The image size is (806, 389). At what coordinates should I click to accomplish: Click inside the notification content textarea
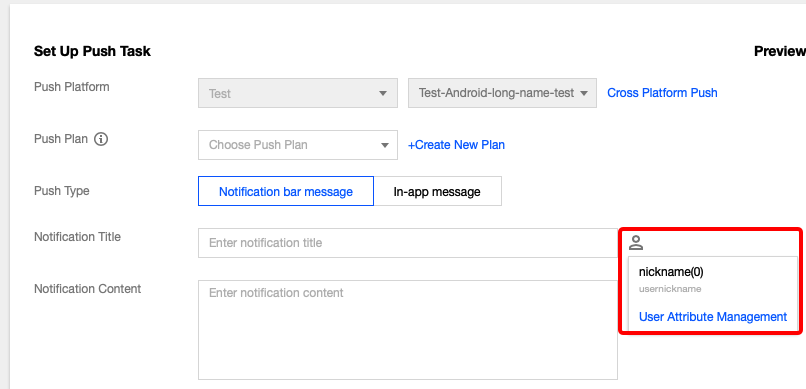point(408,330)
